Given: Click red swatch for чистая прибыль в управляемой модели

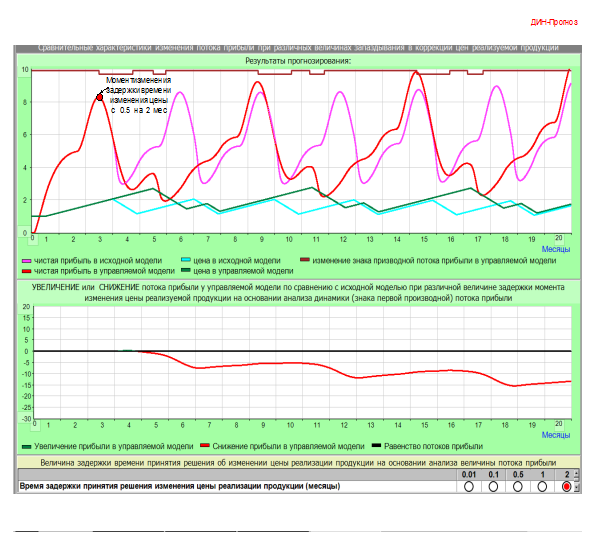Looking at the screenshot, I should [x=27, y=270].
